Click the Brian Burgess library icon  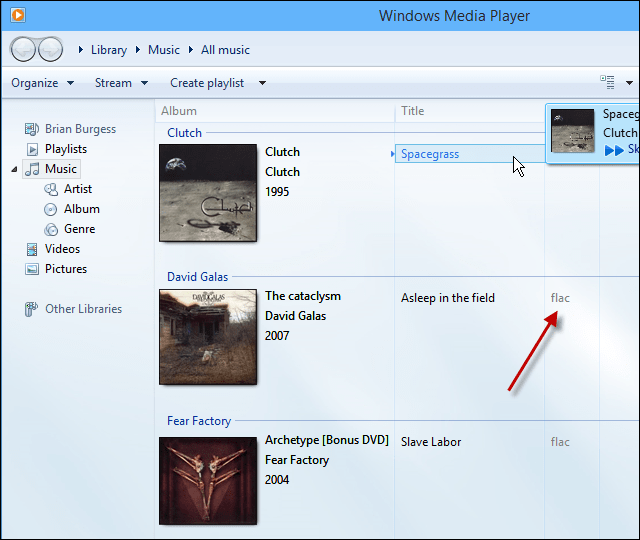click(32, 129)
